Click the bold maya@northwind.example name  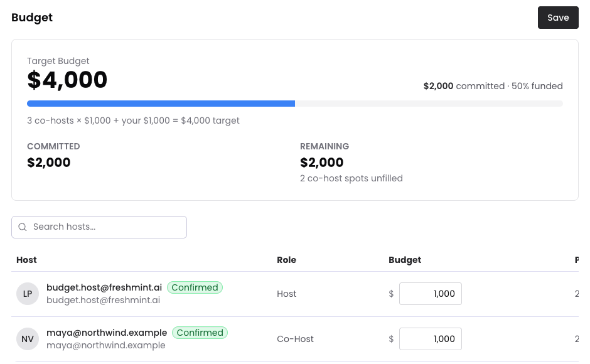[x=107, y=333]
